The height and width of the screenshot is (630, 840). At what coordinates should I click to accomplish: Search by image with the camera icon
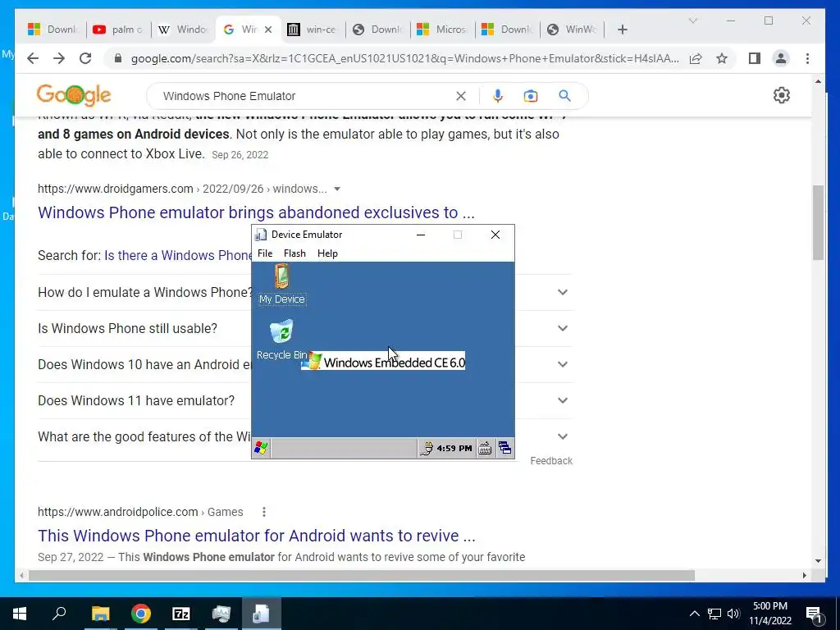coord(531,96)
